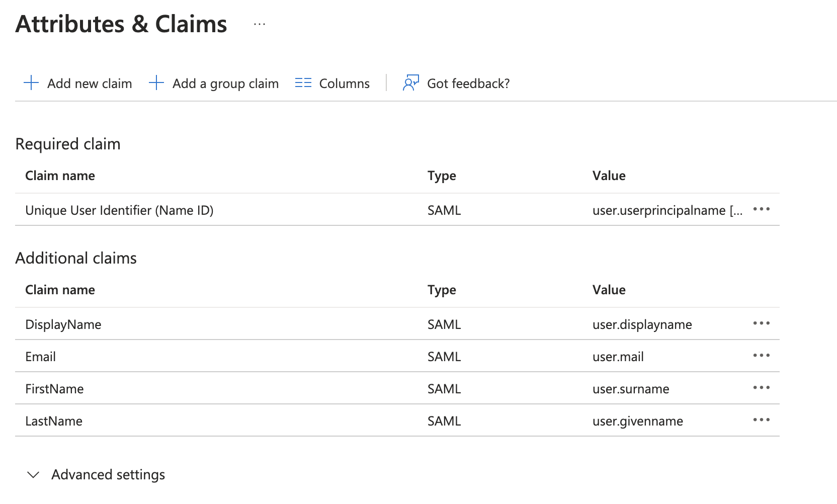Expand the Advanced settings chevron

tap(33, 475)
